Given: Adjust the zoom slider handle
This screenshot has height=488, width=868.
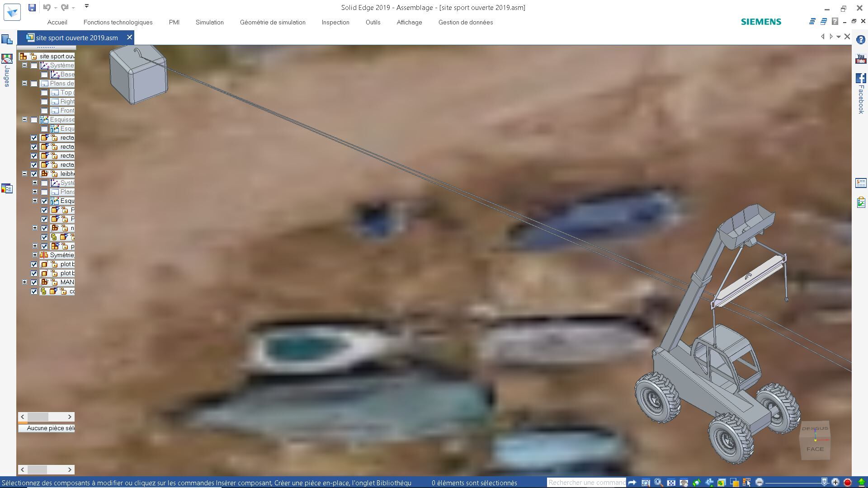Looking at the screenshot, I should coord(824,482).
